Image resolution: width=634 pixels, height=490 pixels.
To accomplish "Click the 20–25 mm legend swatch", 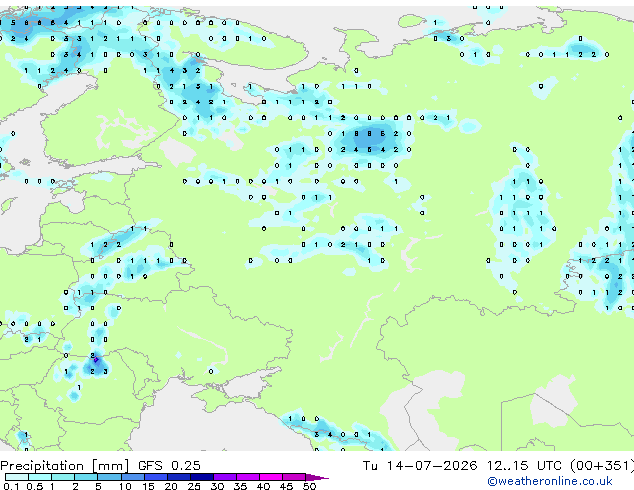I will click(x=179, y=477).
